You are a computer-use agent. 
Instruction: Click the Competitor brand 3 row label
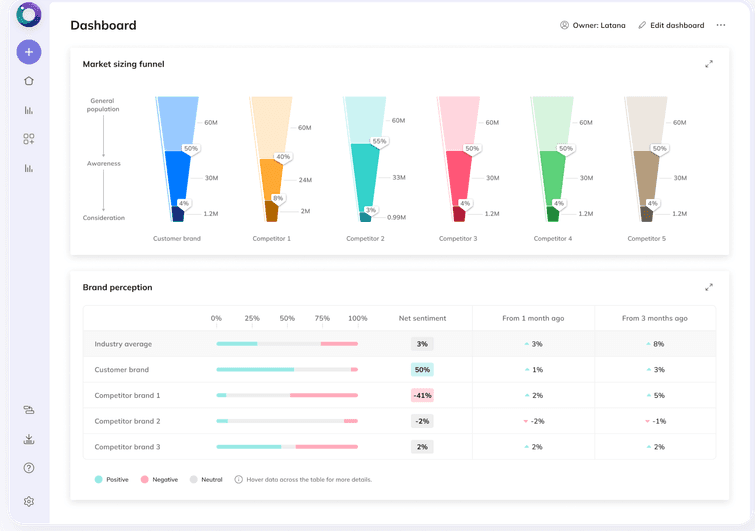click(127, 447)
